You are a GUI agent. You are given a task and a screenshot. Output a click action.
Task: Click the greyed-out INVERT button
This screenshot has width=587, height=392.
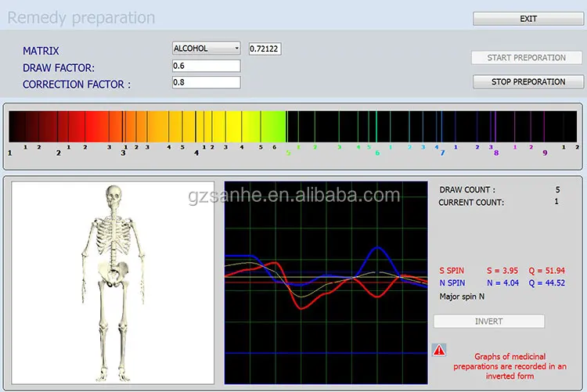[488, 322]
